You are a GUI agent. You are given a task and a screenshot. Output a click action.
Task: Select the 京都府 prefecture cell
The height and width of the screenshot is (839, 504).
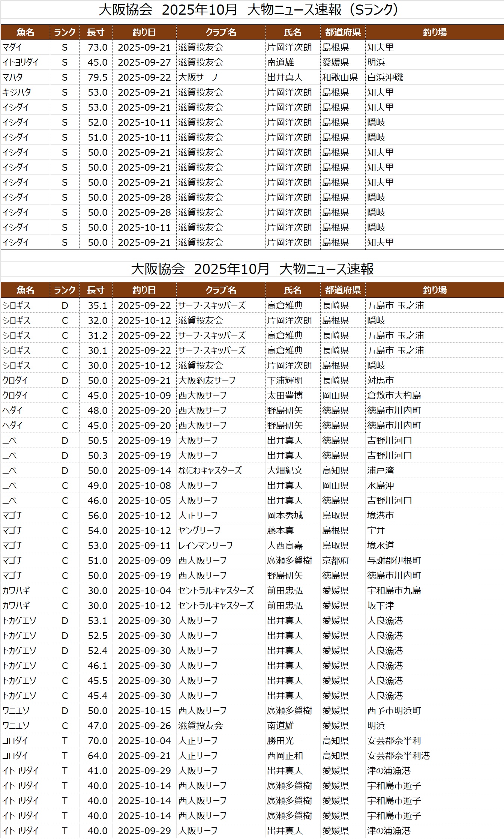coord(335,561)
